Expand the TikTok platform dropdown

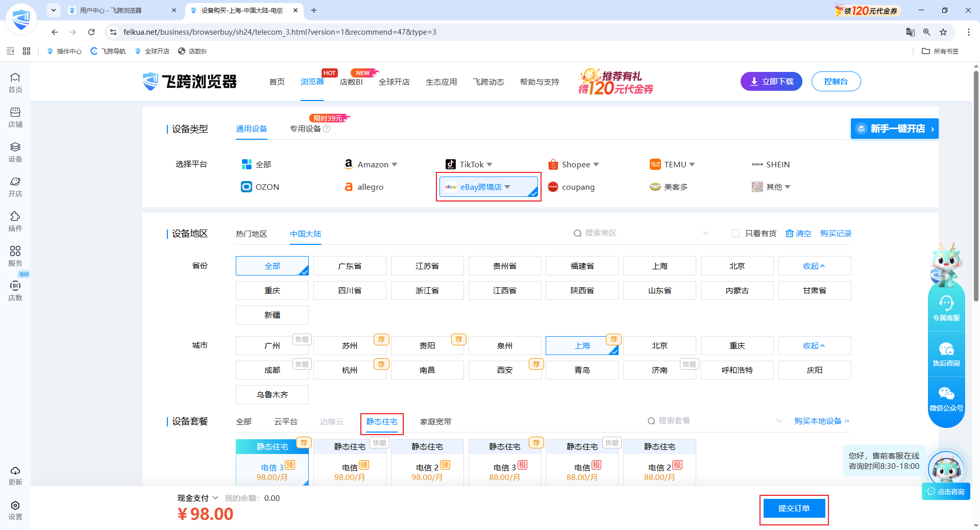pyautogui.click(x=489, y=165)
